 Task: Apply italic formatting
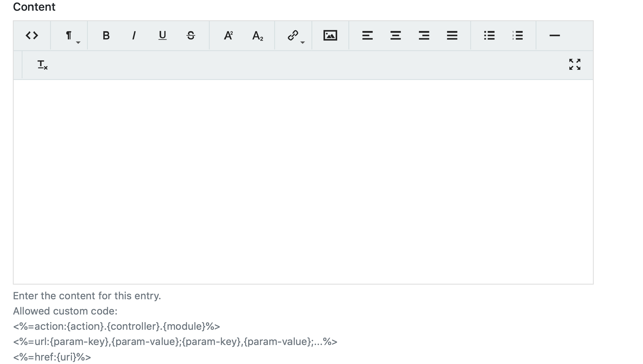(134, 35)
